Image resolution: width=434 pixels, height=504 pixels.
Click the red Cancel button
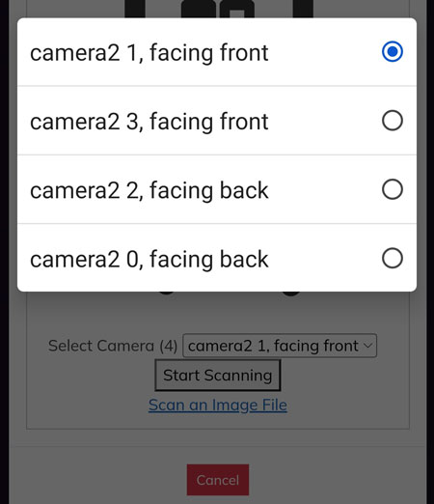(x=218, y=480)
